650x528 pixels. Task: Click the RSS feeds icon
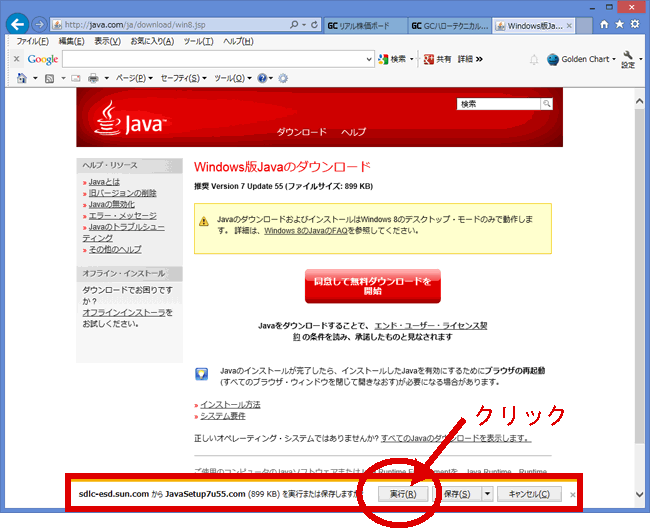[49, 78]
